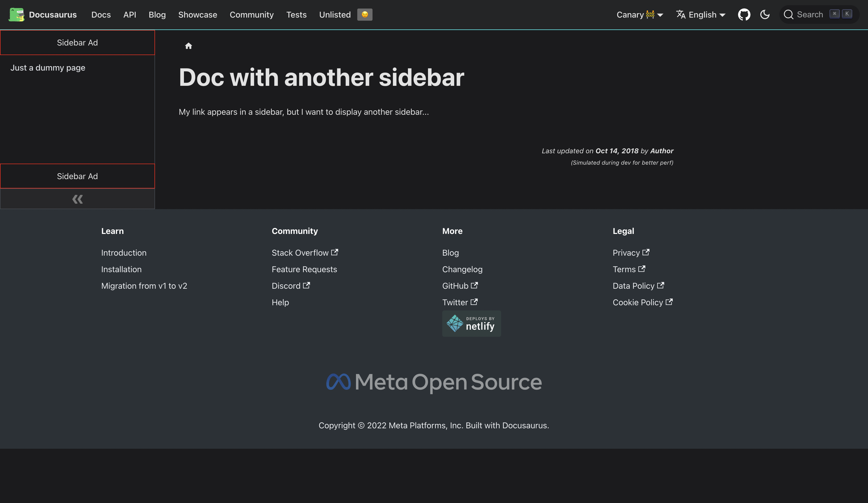Click the Meta Open Source logo

pos(434,382)
